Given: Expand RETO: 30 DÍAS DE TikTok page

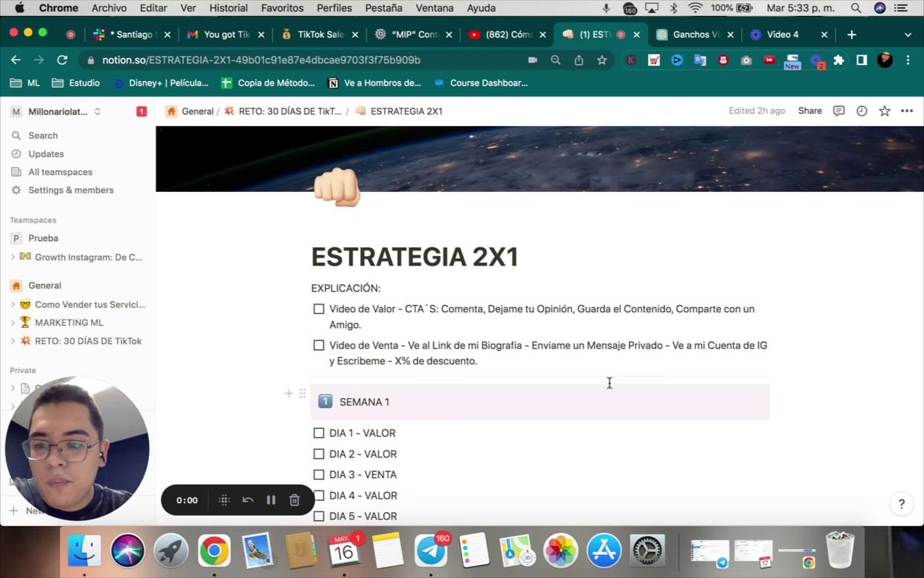Looking at the screenshot, I should (x=13, y=341).
